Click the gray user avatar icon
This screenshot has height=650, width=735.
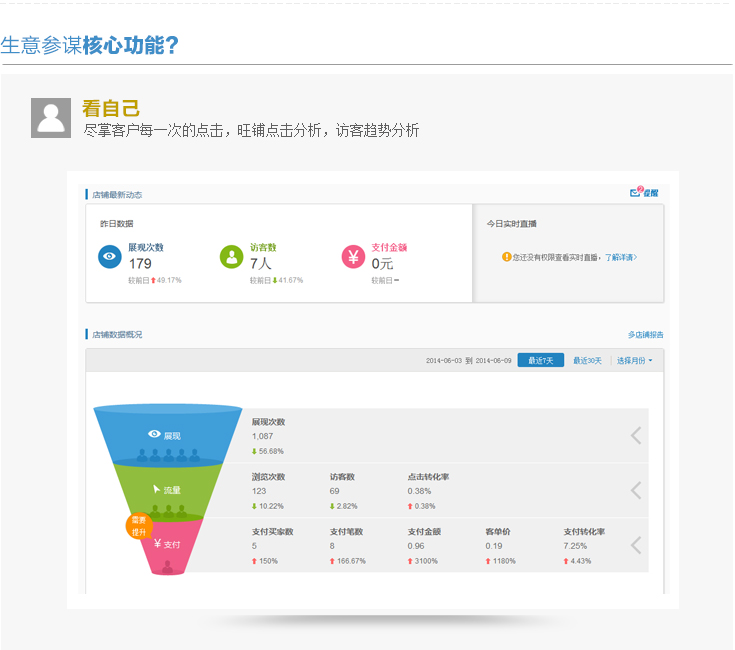pyautogui.click(x=51, y=118)
